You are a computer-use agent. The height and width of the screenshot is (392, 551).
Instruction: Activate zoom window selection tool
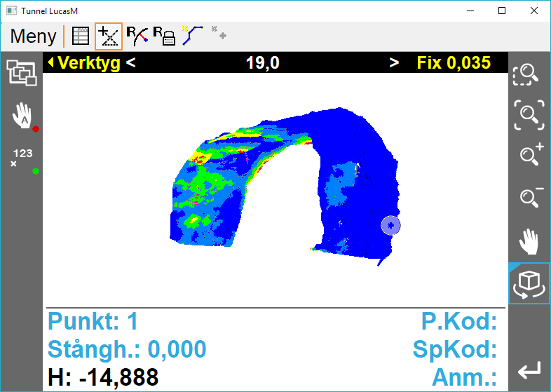[x=528, y=74]
